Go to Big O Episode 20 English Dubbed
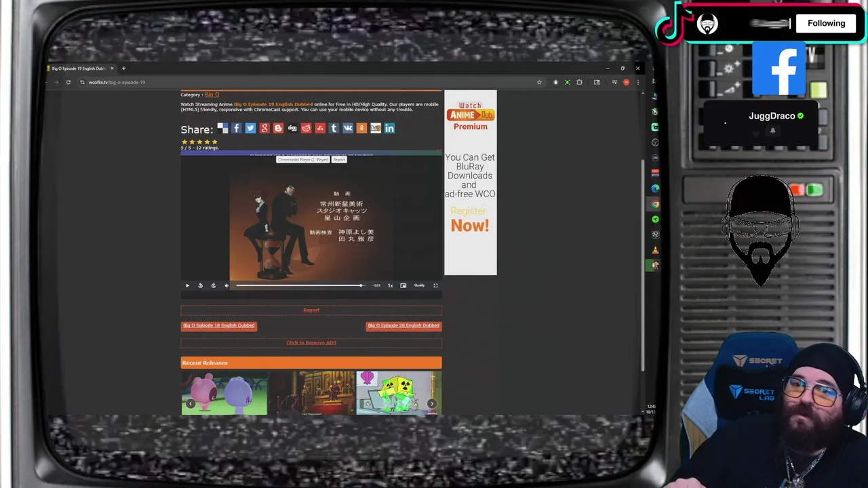This screenshot has height=488, width=868. (x=403, y=325)
